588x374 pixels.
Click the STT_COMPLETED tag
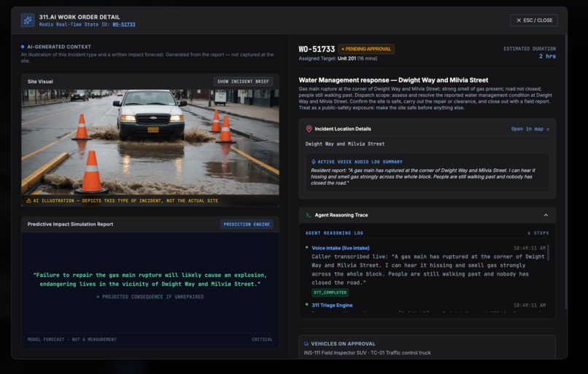point(330,292)
